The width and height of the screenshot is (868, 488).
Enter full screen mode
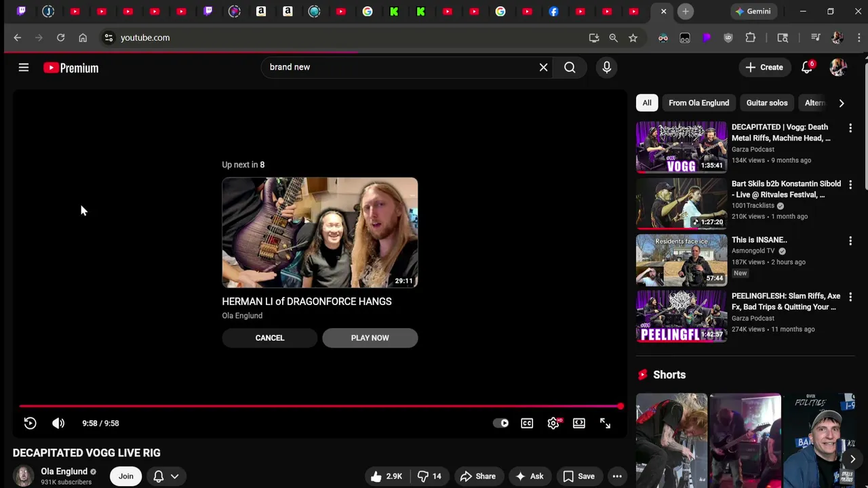(x=605, y=423)
